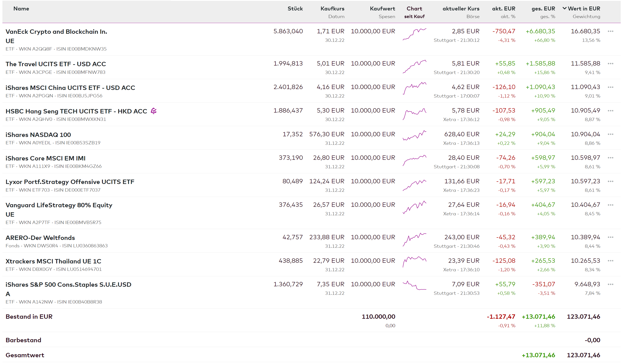Sort the table by Name column
The height and width of the screenshot is (364, 624).
point(21,9)
